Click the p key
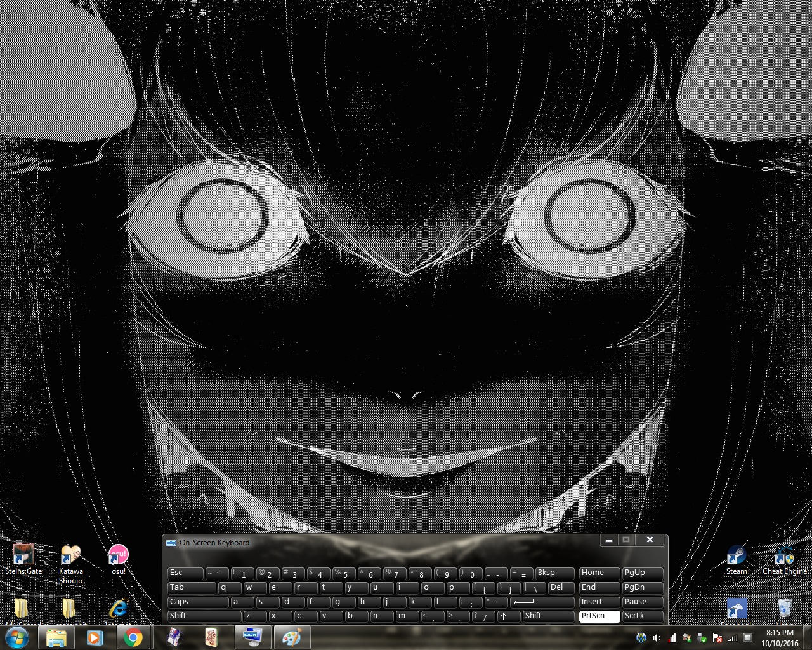 coord(458,588)
